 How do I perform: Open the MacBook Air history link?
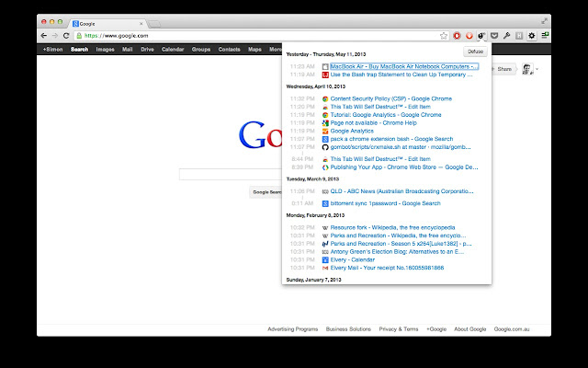click(404, 66)
